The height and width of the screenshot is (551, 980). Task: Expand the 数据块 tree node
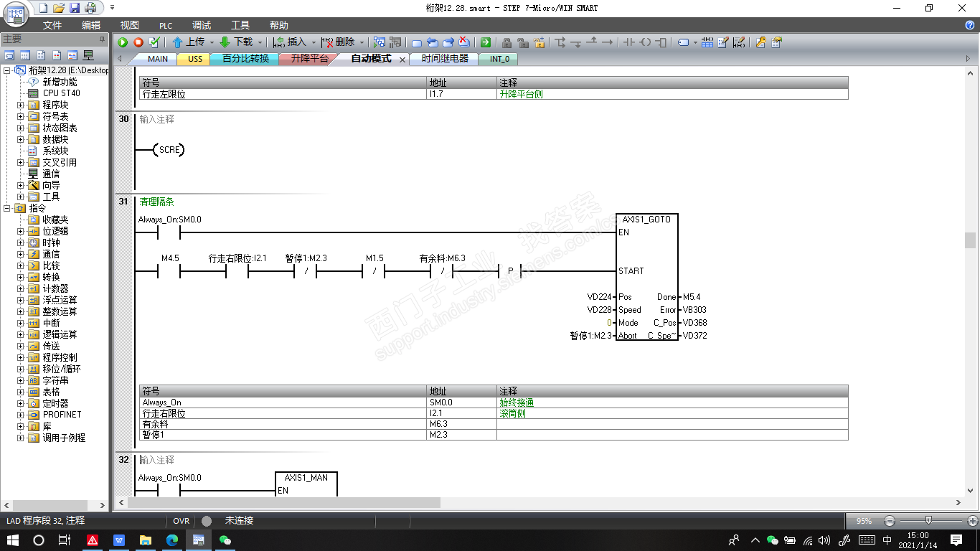[20, 139]
